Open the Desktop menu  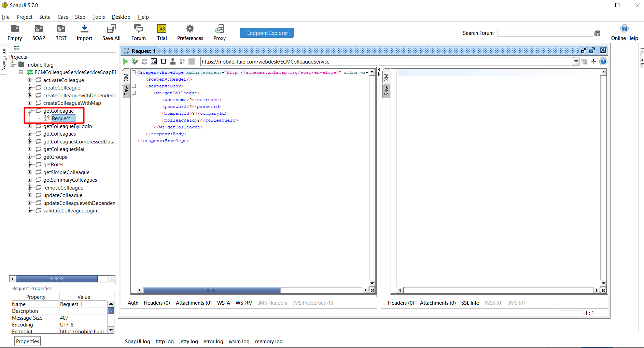coord(121,17)
